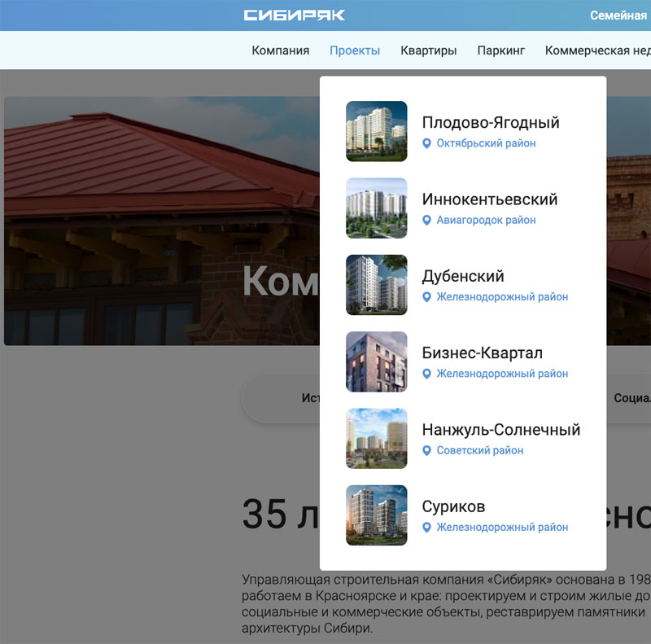The image size is (651, 644).
Task: Select Нанжуль-Солнечный project title
Action: 501,430
